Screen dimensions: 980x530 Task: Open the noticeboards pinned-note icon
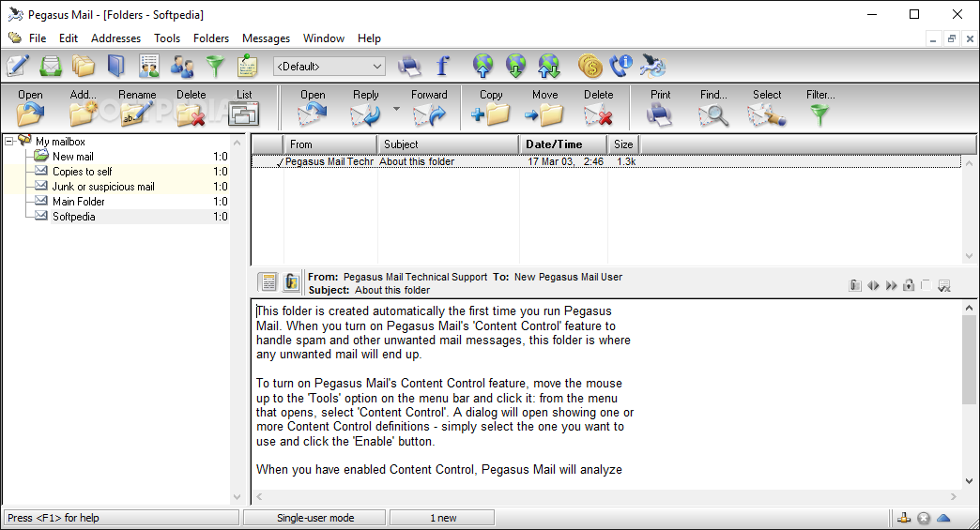pos(248,66)
